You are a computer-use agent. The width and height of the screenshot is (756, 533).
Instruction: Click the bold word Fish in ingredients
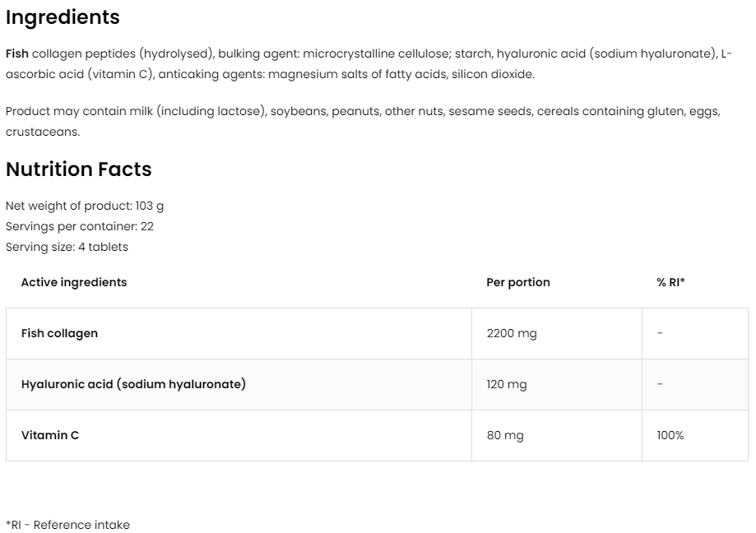click(17, 54)
